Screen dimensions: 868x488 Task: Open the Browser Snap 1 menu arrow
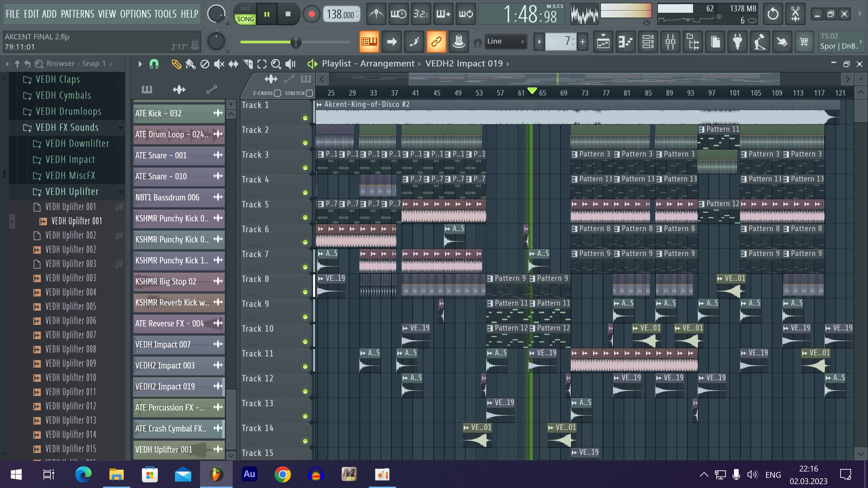tap(111, 64)
